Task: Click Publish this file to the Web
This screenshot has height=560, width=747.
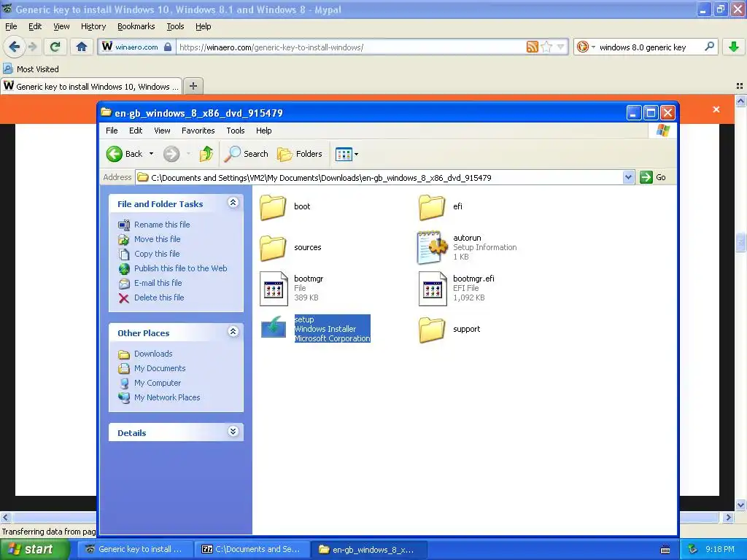Action: [180, 268]
